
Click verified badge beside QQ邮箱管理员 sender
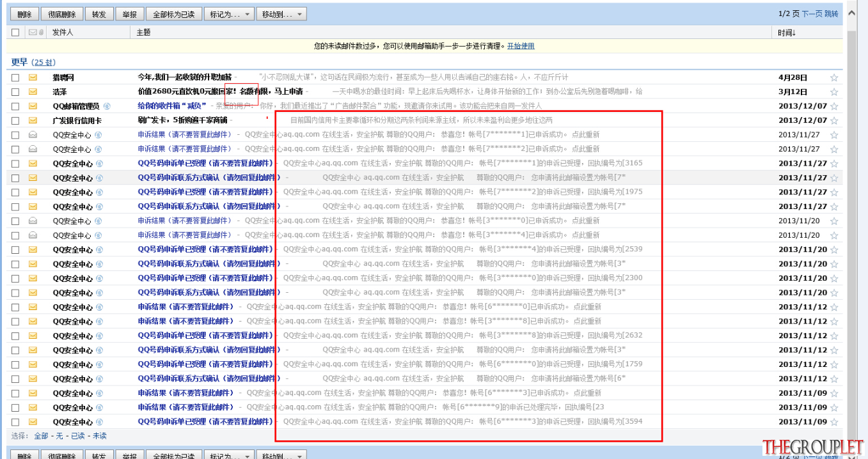pos(107,106)
